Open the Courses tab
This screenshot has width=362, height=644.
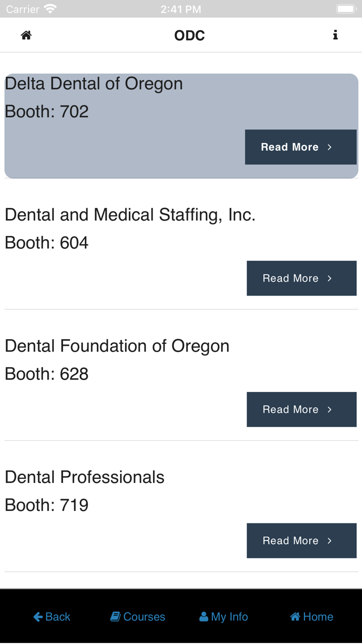point(137,616)
